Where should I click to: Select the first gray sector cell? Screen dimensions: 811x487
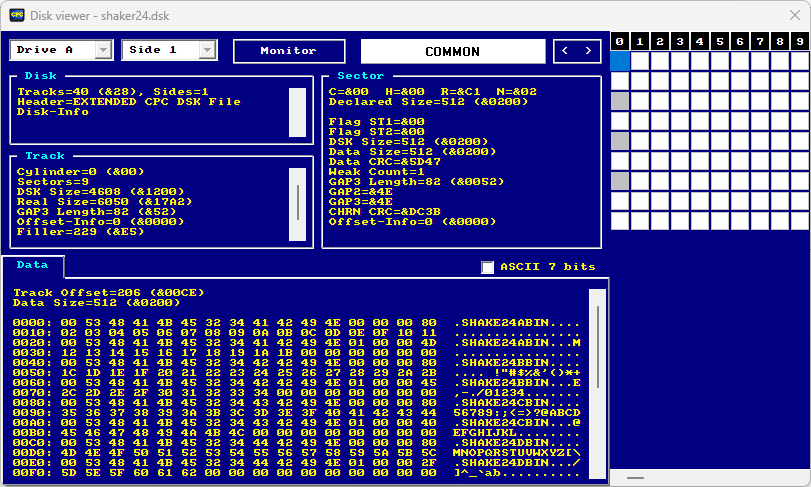(x=620, y=101)
